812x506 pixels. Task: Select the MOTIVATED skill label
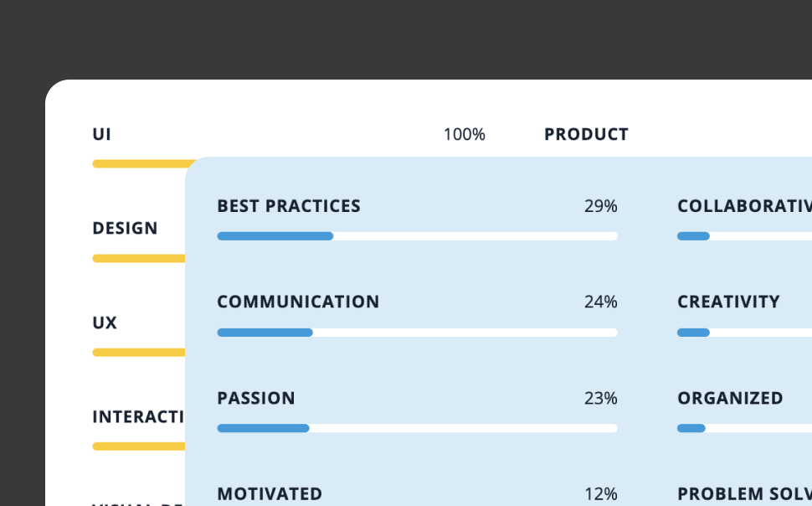(x=270, y=494)
